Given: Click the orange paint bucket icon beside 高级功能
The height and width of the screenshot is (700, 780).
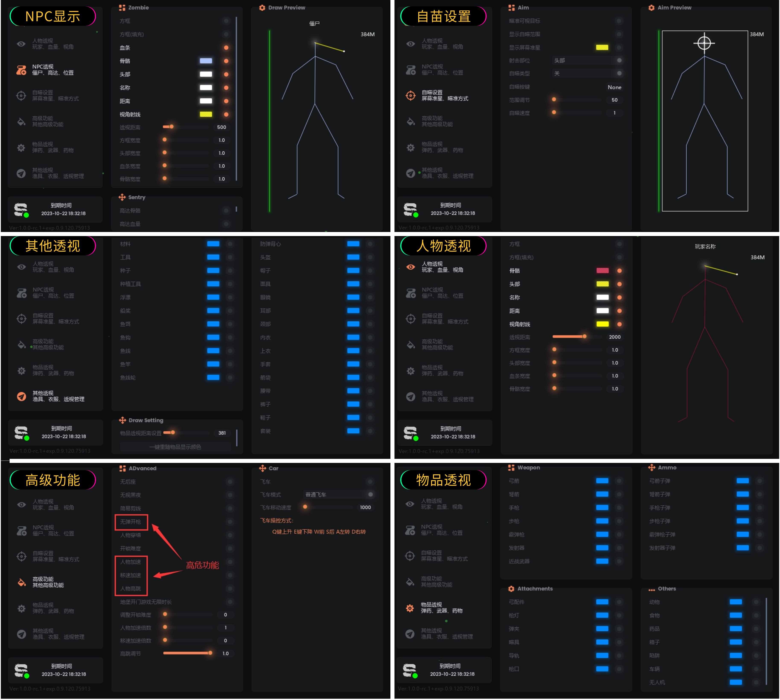Looking at the screenshot, I should pyautogui.click(x=22, y=582).
